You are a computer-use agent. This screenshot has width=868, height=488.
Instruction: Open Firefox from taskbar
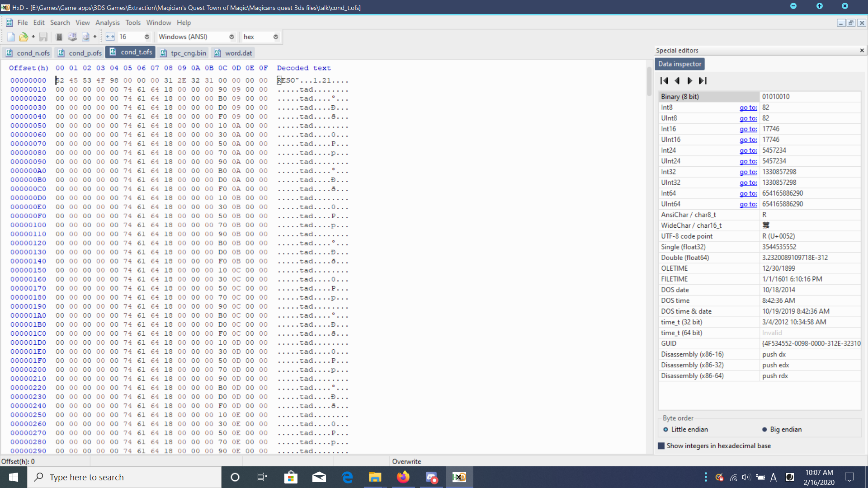403,477
